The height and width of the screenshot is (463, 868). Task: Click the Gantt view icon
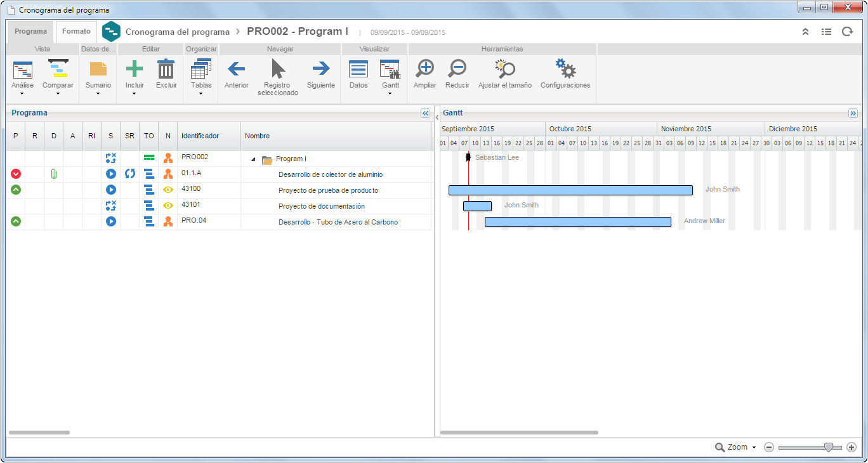[x=390, y=69]
